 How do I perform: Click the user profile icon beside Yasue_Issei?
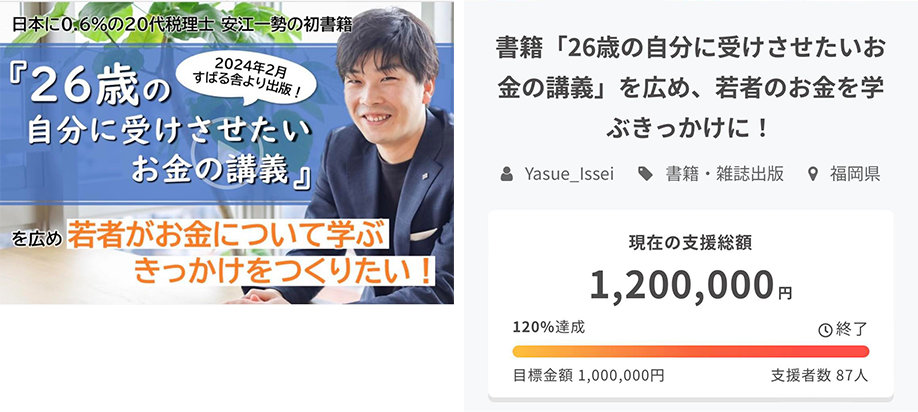pos(506,174)
